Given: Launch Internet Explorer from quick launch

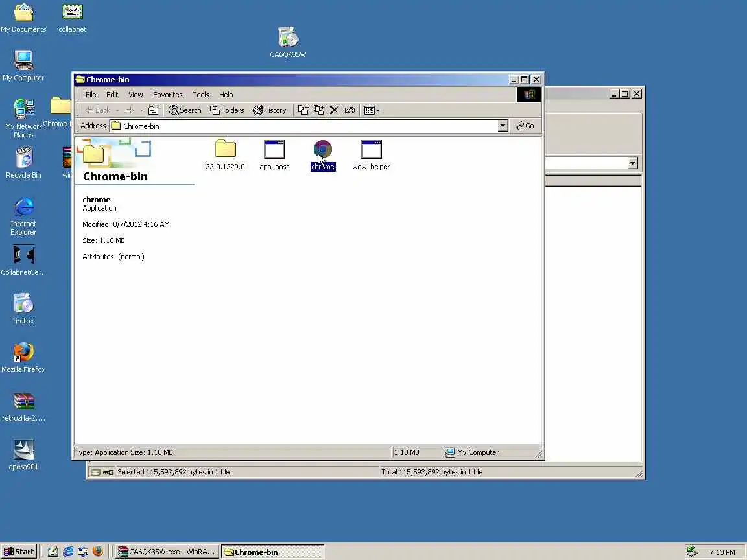Looking at the screenshot, I should click(x=68, y=552).
